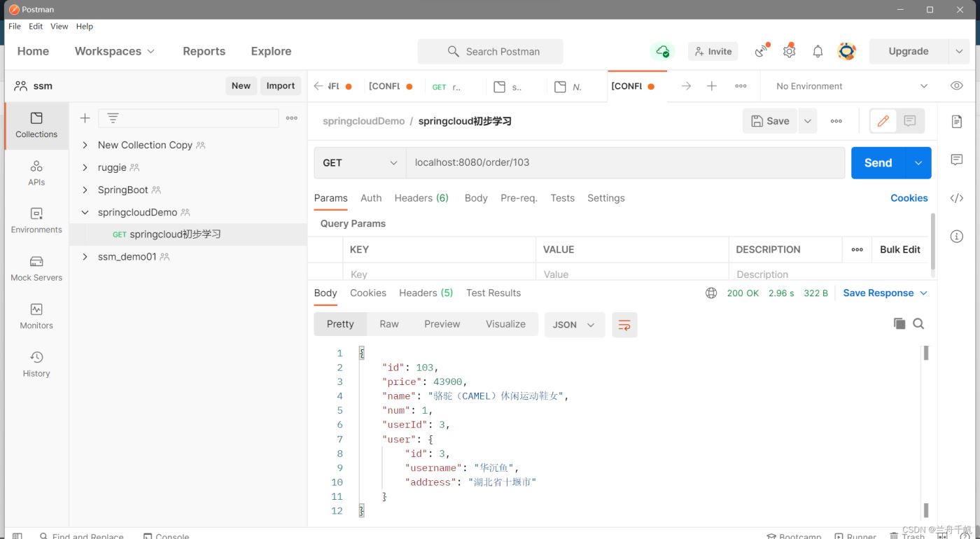Click the Send button
The height and width of the screenshot is (539, 980).
point(878,163)
